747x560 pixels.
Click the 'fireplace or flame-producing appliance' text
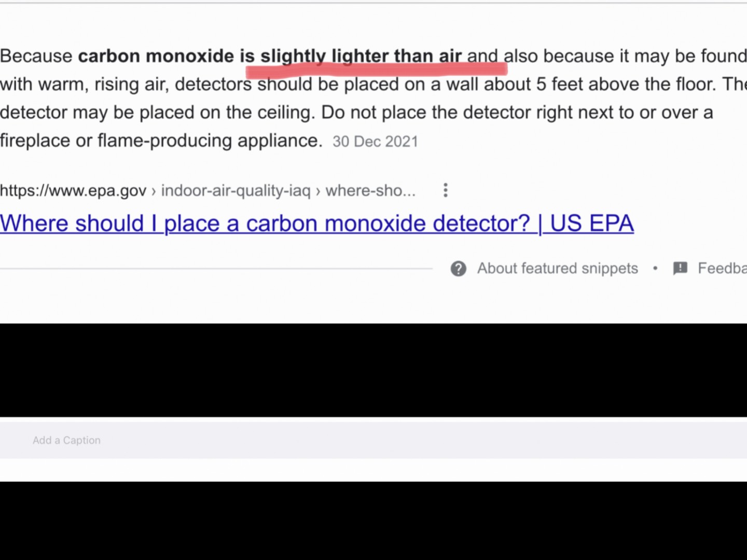[161, 141]
